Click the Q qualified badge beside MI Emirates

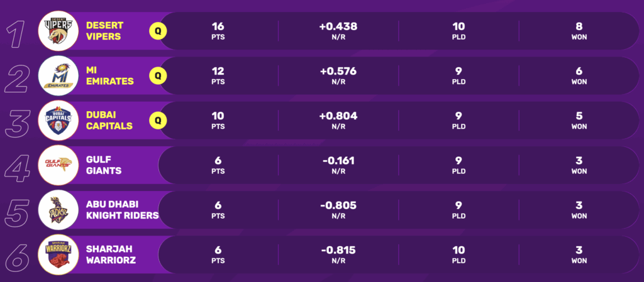(158, 75)
